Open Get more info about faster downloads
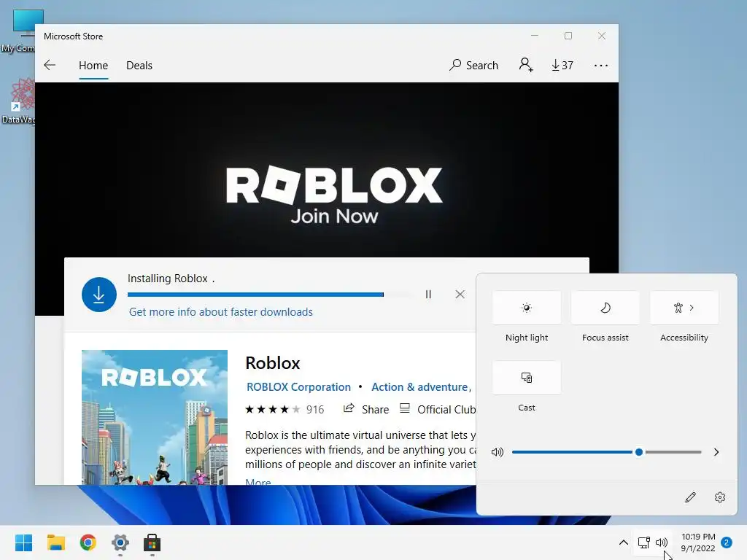Image resolution: width=747 pixels, height=560 pixels. pos(221,312)
